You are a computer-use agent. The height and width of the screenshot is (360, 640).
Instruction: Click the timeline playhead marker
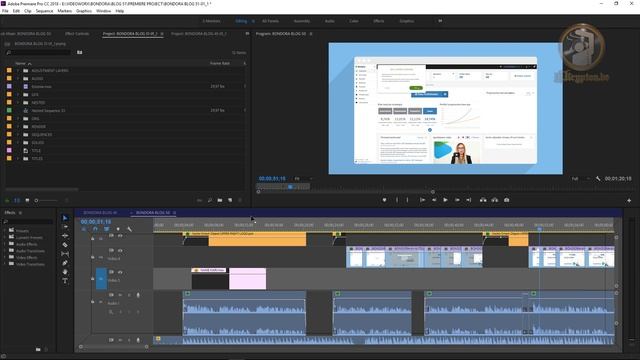point(539,229)
